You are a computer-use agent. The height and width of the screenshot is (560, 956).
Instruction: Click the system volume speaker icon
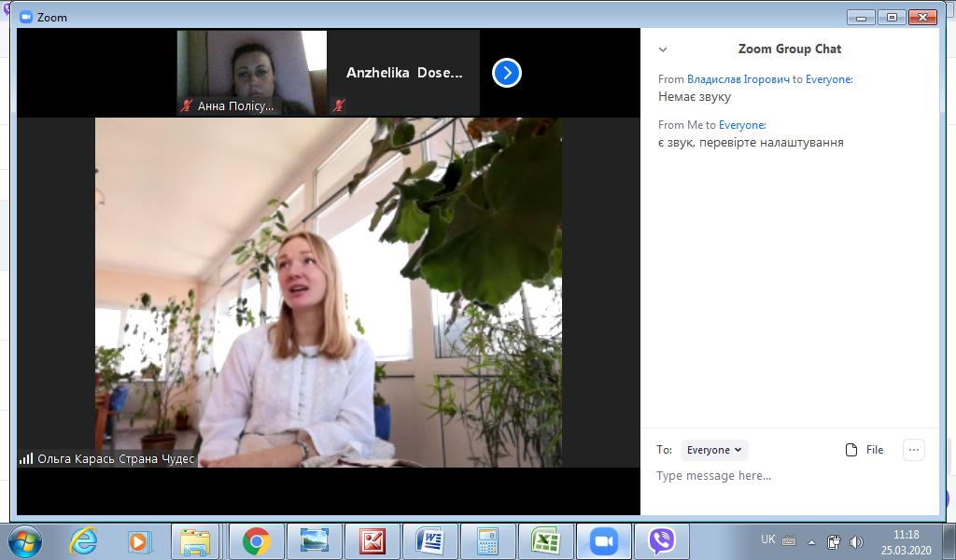point(857,541)
